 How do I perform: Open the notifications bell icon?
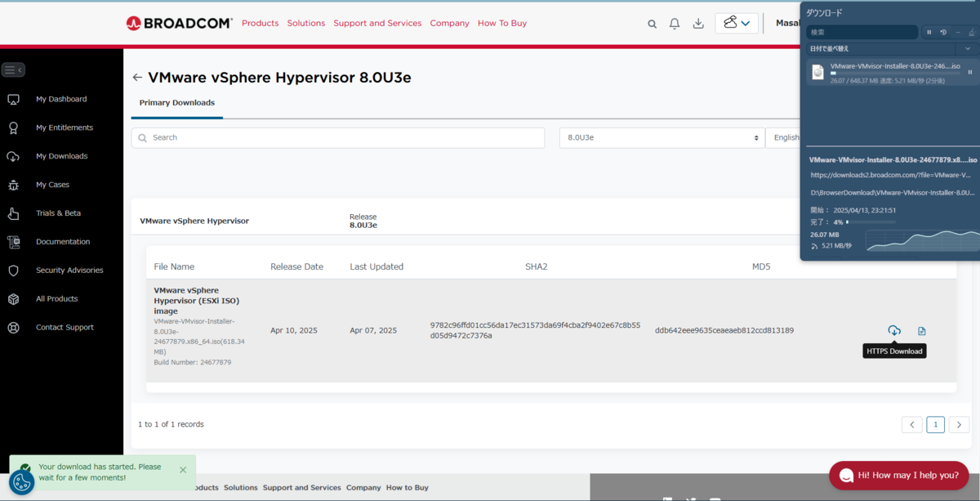pos(675,24)
